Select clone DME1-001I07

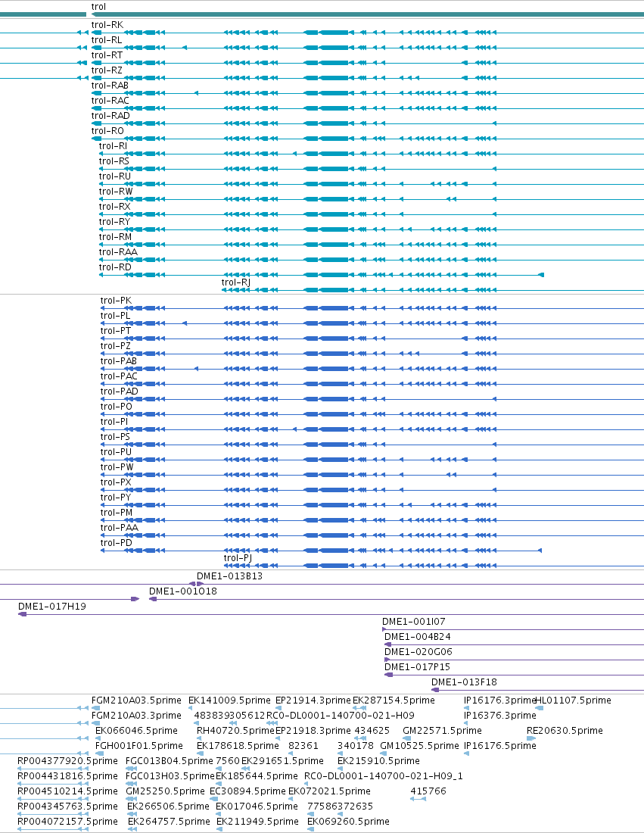click(x=414, y=621)
